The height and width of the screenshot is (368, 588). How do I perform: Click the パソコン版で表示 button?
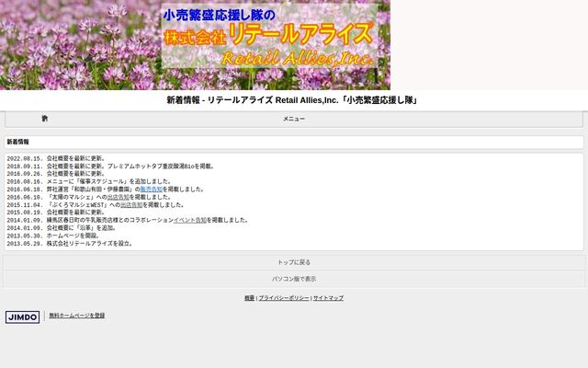point(294,279)
